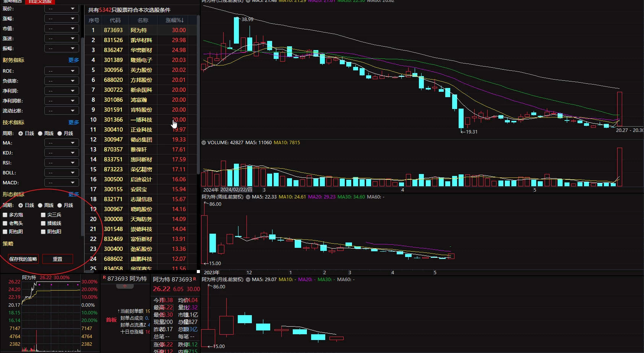This screenshot has width=644, height=353.
Task: Sort table by 涨幅%↓ column header
Action: pos(175,20)
